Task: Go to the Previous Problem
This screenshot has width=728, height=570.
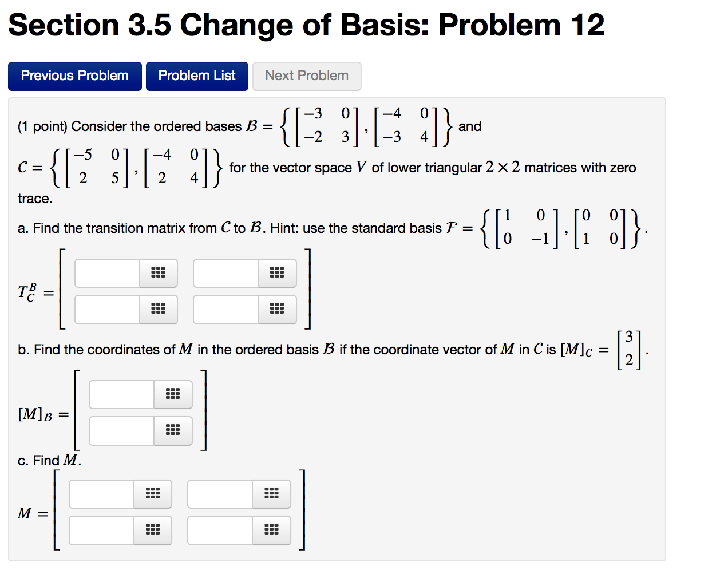Action: click(x=74, y=76)
